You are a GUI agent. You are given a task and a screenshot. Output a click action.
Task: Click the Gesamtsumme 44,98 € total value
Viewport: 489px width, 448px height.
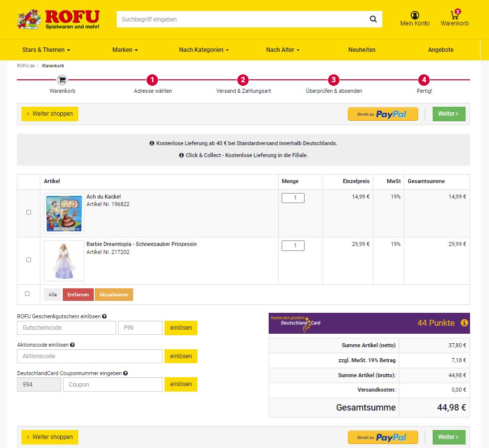click(x=451, y=408)
